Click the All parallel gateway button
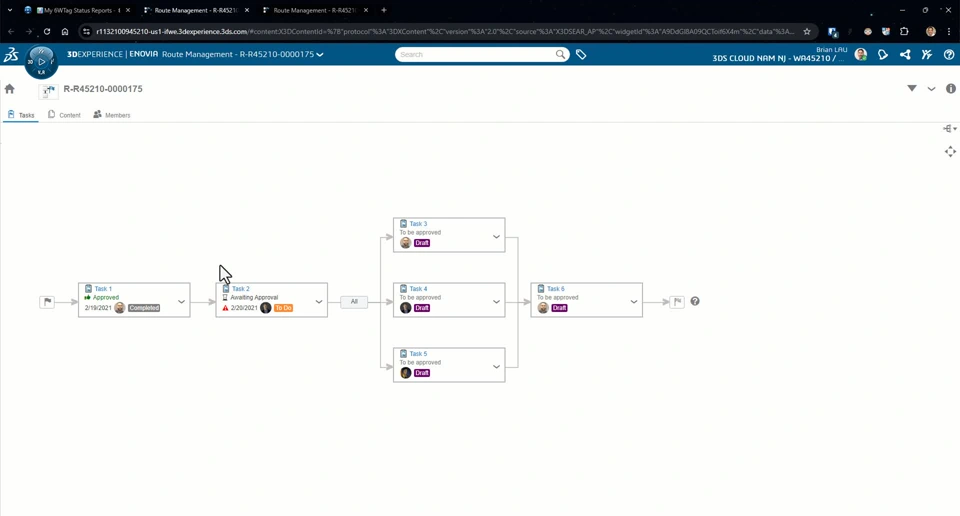Image resolution: width=960 pixels, height=516 pixels. click(x=354, y=302)
